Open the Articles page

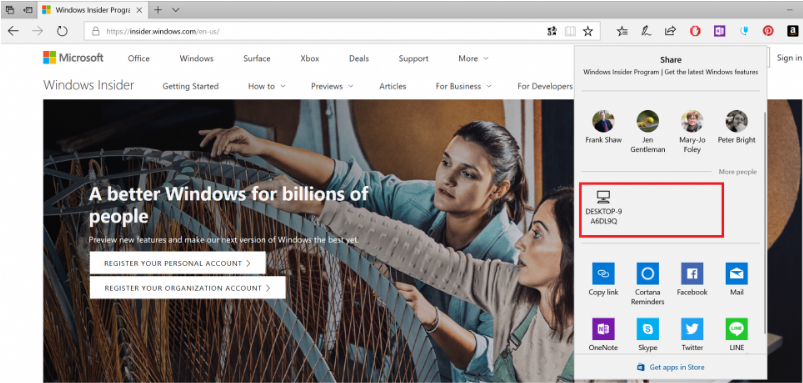393,86
